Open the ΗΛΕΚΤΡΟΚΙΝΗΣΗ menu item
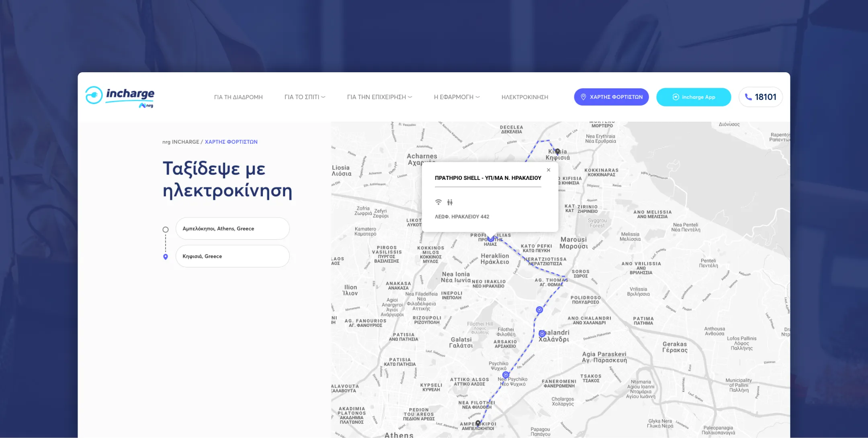 click(525, 97)
